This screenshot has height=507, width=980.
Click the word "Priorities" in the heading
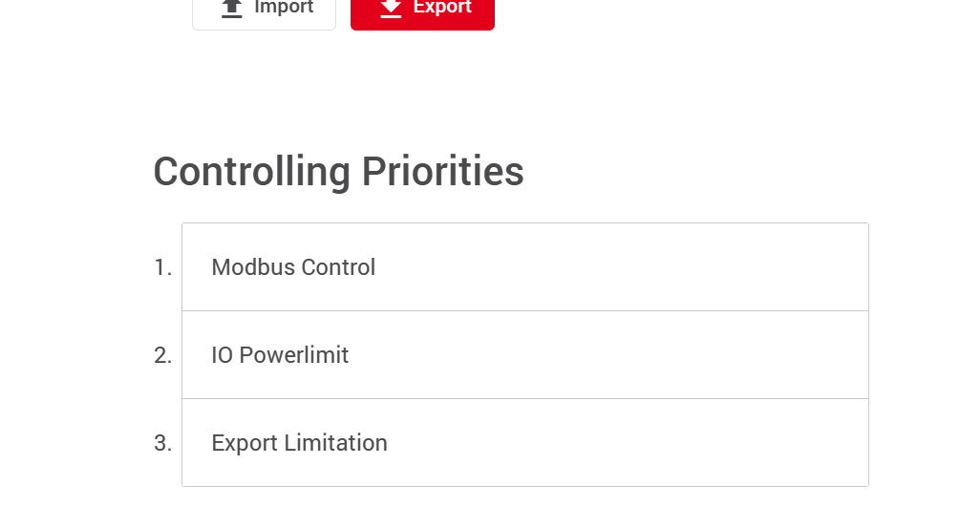[442, 172]
